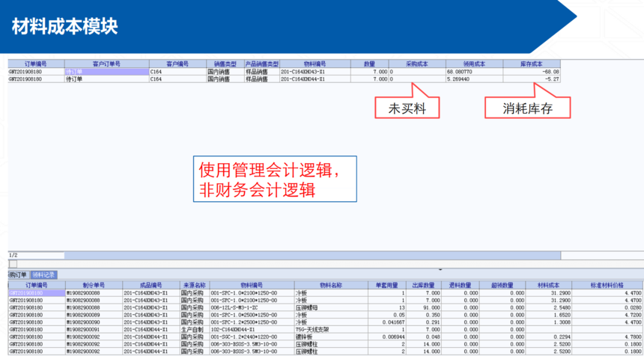The height and width of the screenshot is (356, 644).
Task: Select row with 生产自制 source
Action: tap(193, 329)
